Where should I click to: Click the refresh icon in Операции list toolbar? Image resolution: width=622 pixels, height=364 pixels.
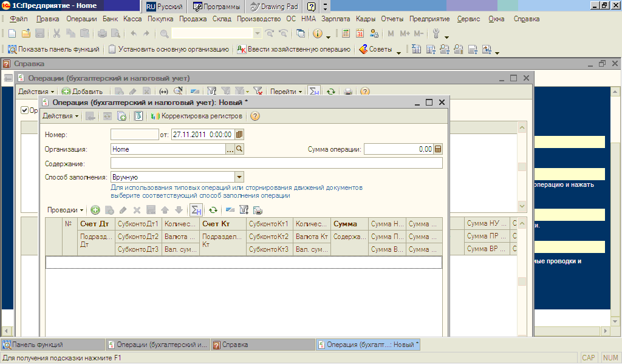pyautogui.click(x=331, y=92)
